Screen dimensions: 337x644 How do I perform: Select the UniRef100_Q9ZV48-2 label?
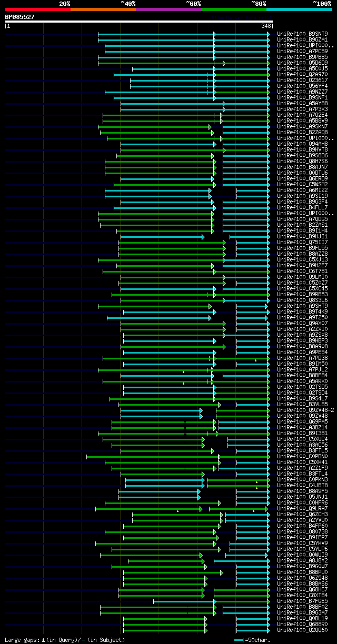coord(305,410)
